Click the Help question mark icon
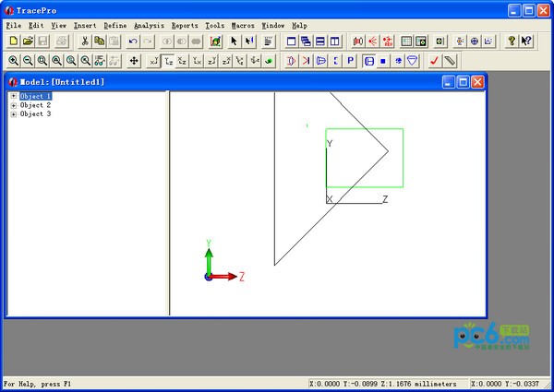Image resolution: width=554 pixels, height=392 pixels. 512,42
